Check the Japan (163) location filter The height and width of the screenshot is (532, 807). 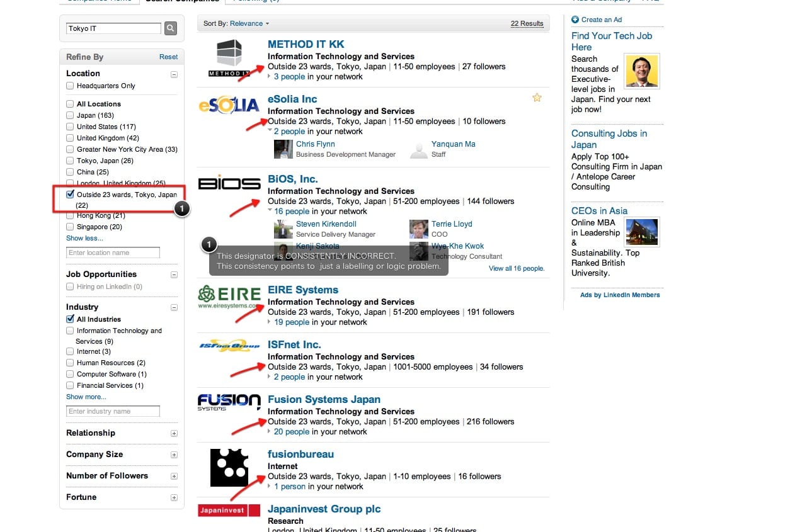pos(70,115)
